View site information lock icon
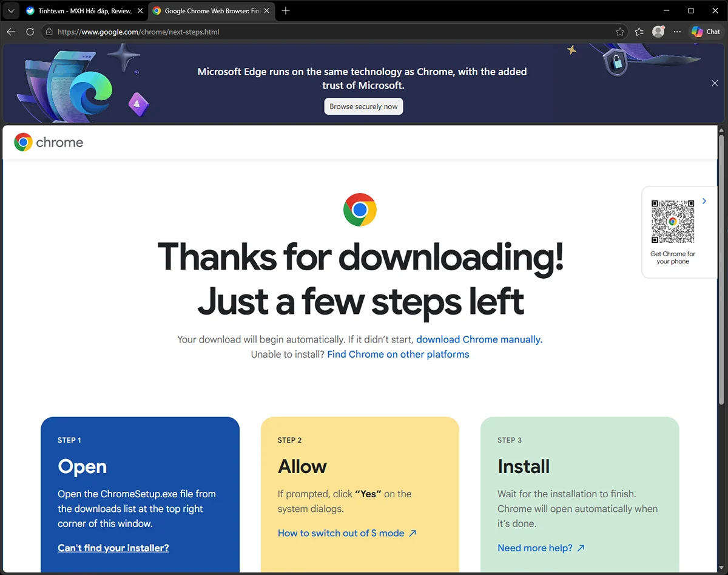This screenshot has height=575, width=728. point(49,32)
